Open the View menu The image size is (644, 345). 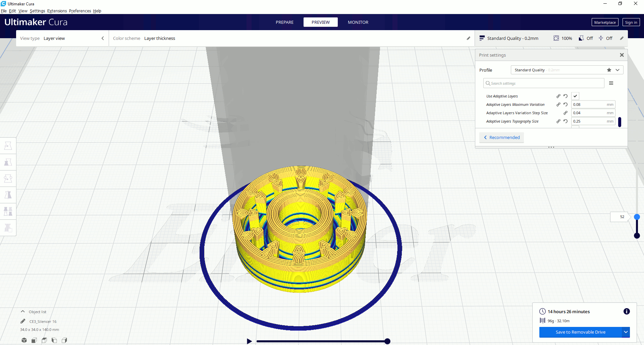tap(23, 11)
